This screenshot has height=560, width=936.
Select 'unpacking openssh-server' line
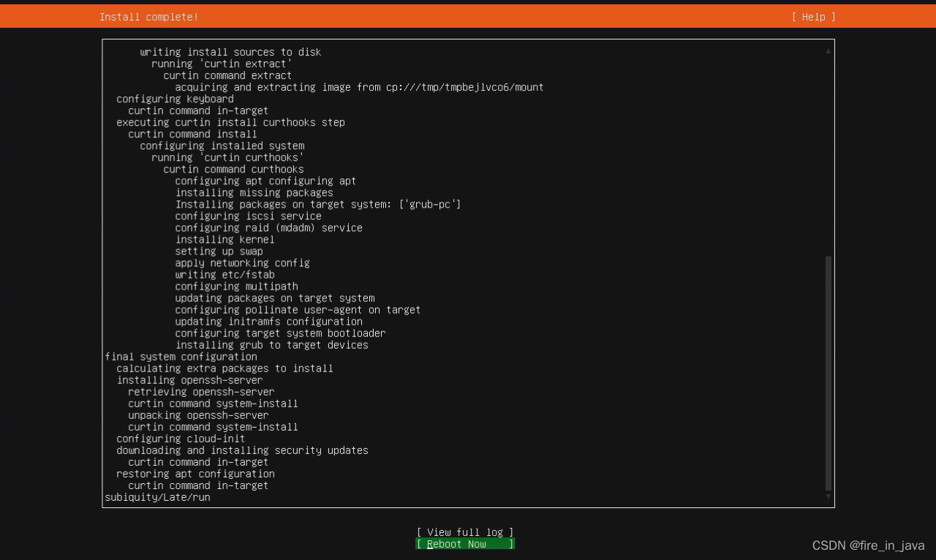(x=199, y=415)
